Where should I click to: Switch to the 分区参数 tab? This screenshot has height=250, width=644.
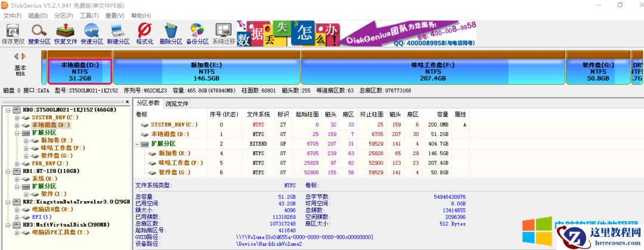pyautogui.click(x=148, y=103)
